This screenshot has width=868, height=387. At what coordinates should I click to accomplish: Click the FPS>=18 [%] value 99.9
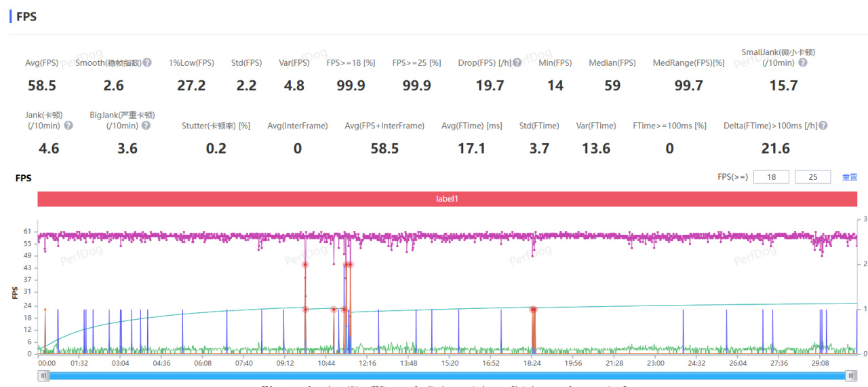tap(351, 86)
